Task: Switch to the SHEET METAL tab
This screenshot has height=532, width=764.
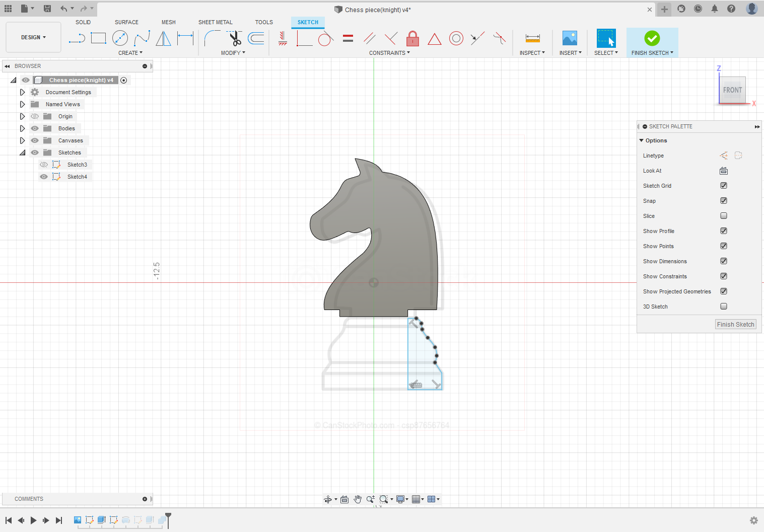Action: click(x=216, y=22)
